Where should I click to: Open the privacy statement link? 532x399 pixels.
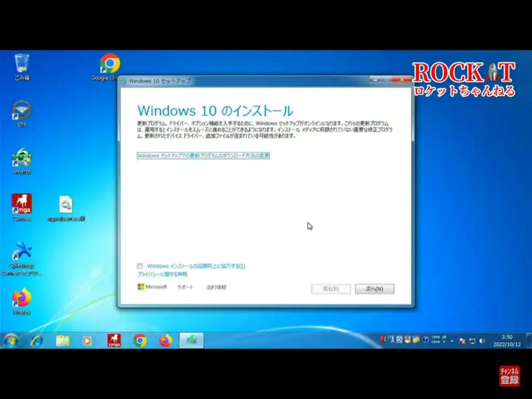[162, 274]
